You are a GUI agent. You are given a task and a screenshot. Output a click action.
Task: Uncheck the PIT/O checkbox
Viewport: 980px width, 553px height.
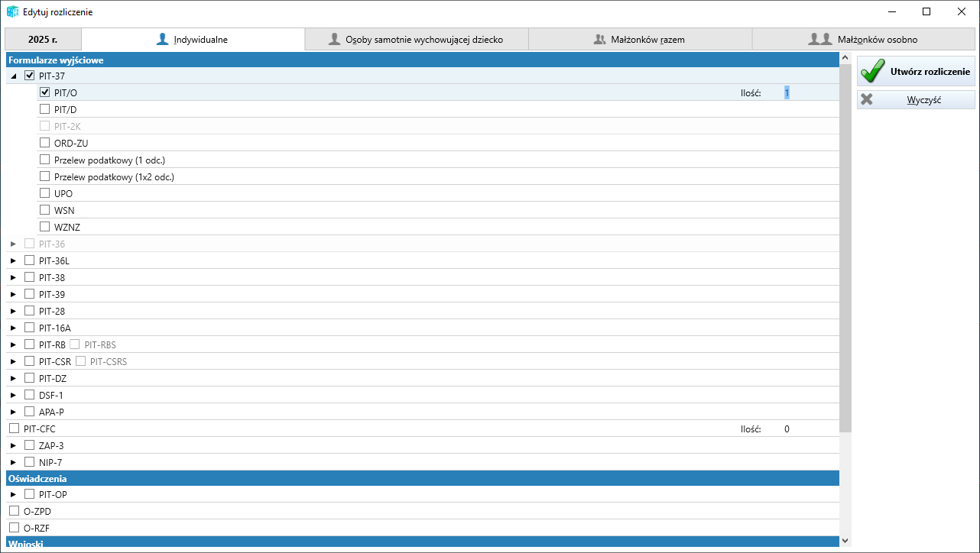pos(44,92)
